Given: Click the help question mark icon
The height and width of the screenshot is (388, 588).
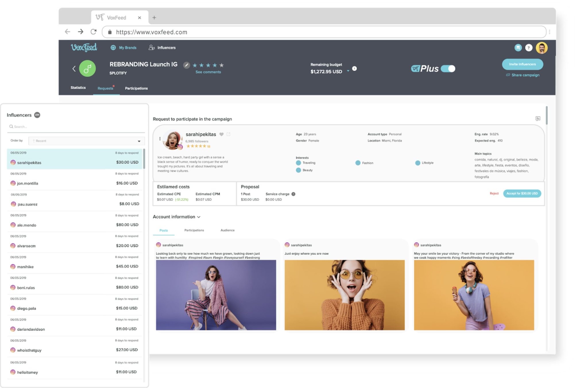Looking at the screenshot, I should point(529,48).
